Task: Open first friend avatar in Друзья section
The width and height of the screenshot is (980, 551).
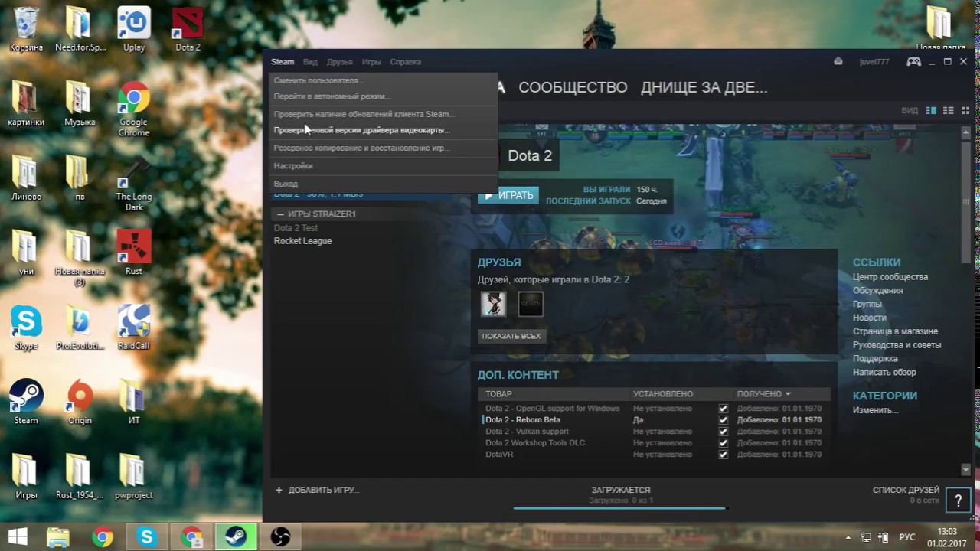Action: point(493,304)
